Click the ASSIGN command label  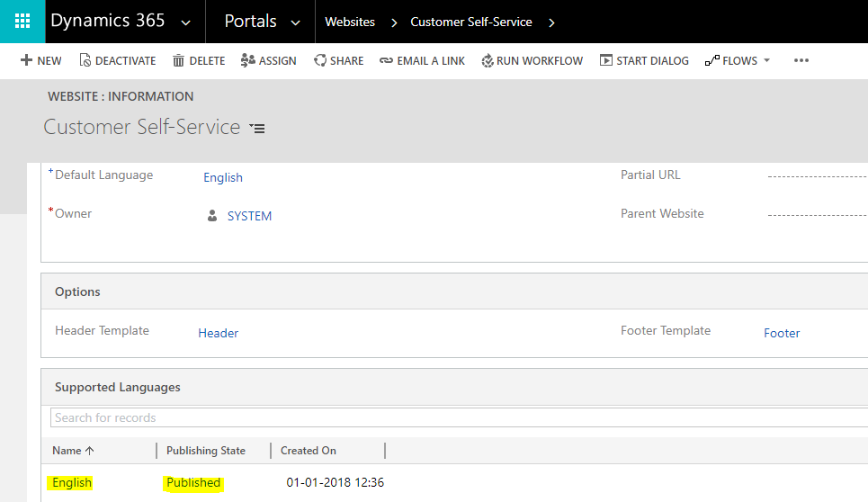pyautogui.click(x=277, y=61)
